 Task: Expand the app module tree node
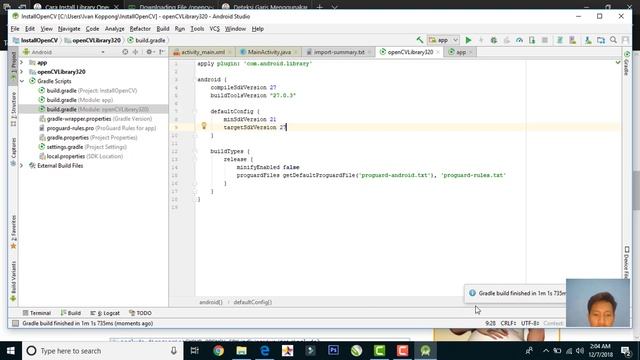point(22,62)
